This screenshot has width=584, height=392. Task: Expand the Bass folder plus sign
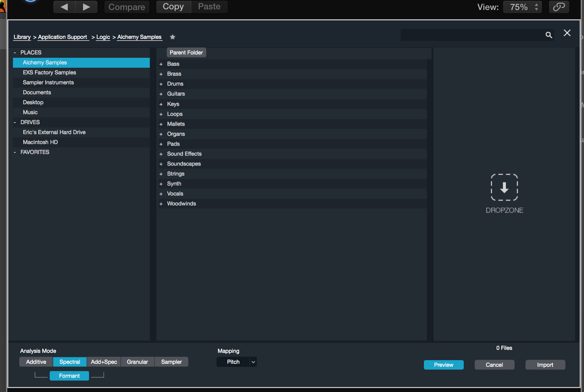(161, 64)
